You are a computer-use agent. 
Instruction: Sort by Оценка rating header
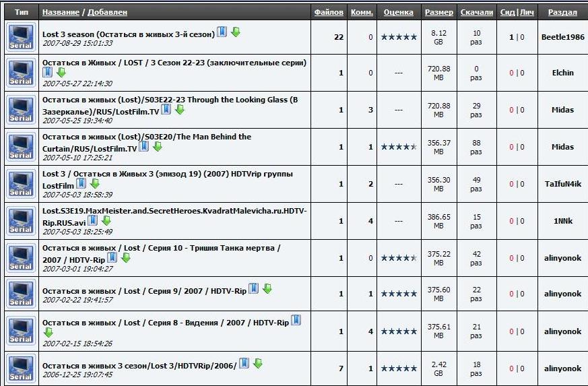398,12
